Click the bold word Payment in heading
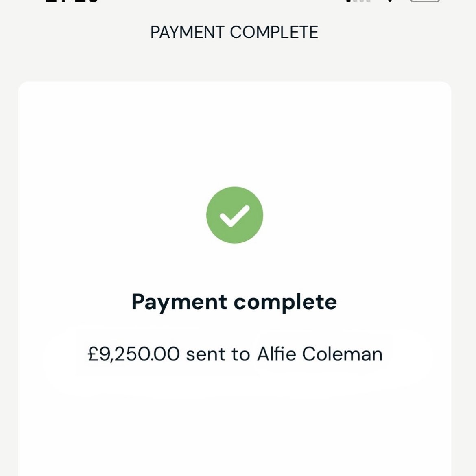This screenshot has width=476, height=476. coord(179,302)
